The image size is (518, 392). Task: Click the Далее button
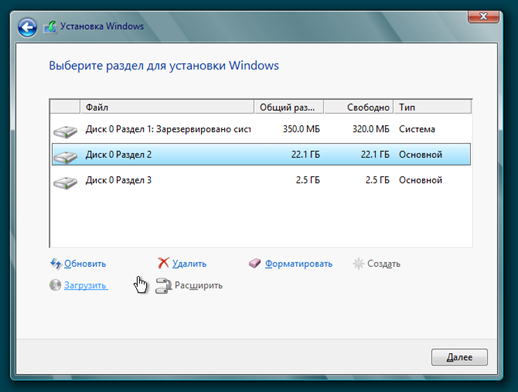[x=459, y=357]
